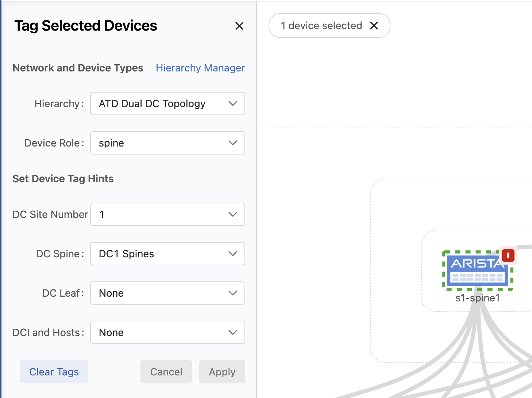The width and height of the screenshot is (532, 398).
Task: Expand the Device Role dropdown
Action: pyautogui.click(x=167, y=143)
